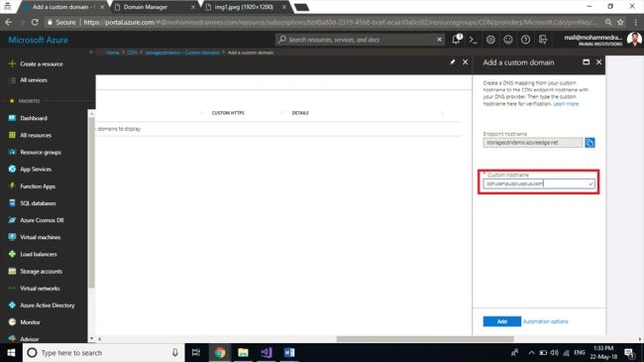Maximize the Add a custom domain blade
Viewport: 644px width, 362px height.
pos(587,62)
